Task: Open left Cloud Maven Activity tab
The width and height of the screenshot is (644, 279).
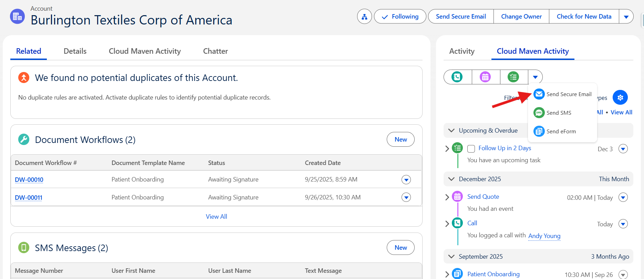Action: pos(145,51)
